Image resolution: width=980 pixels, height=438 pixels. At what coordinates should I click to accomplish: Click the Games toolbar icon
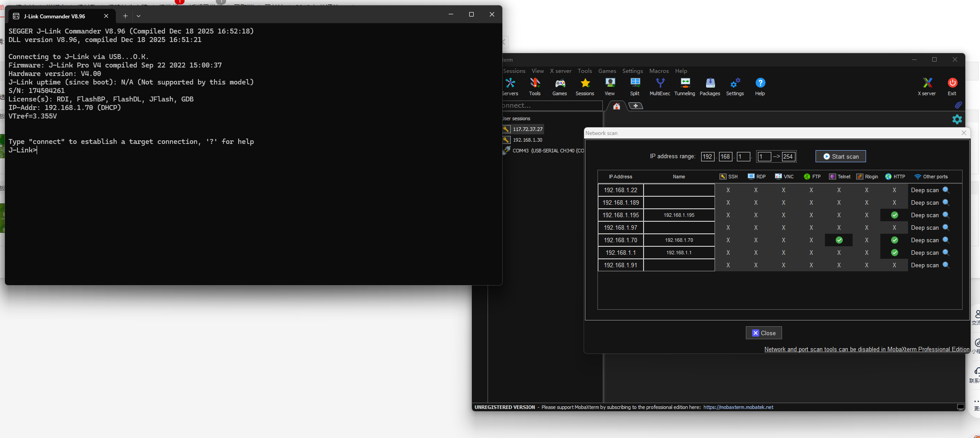[x=559, y=87]
